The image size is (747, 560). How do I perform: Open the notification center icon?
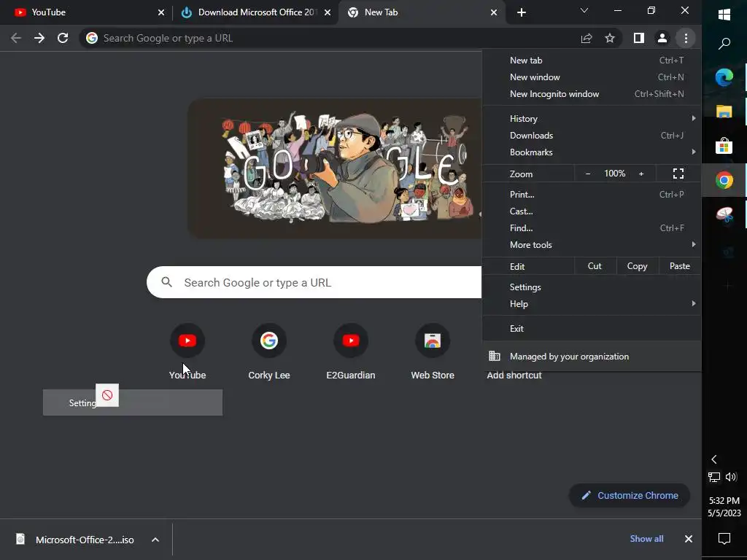pos(724,539)
